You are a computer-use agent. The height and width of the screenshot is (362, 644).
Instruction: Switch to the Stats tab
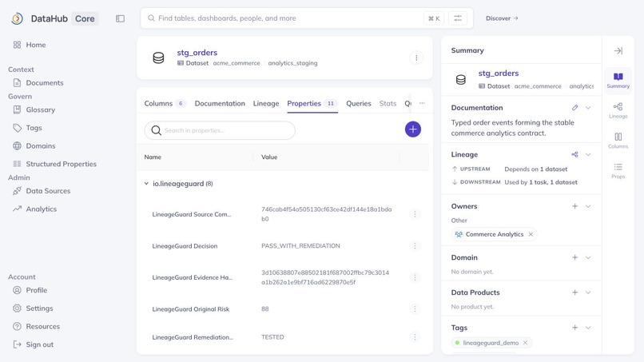(388, 104)
